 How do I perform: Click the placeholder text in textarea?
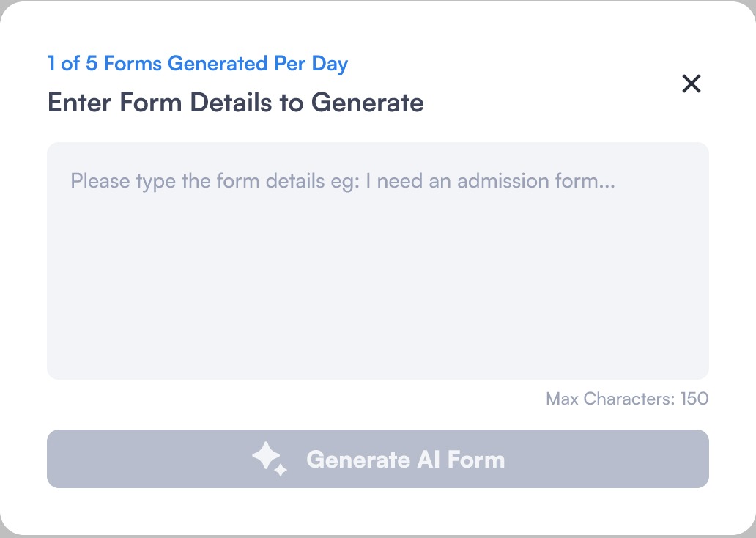click(x=342, y=181)
